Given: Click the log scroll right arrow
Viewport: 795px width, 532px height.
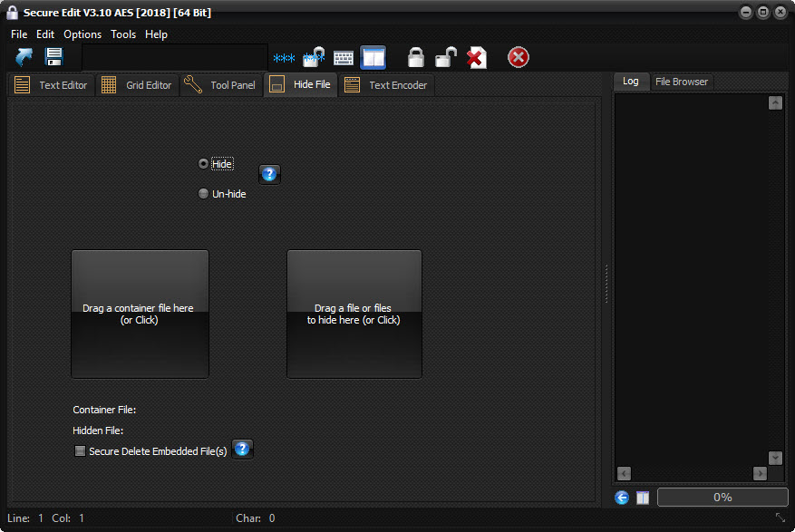Looking at the screenshot, I should [760, 473].
